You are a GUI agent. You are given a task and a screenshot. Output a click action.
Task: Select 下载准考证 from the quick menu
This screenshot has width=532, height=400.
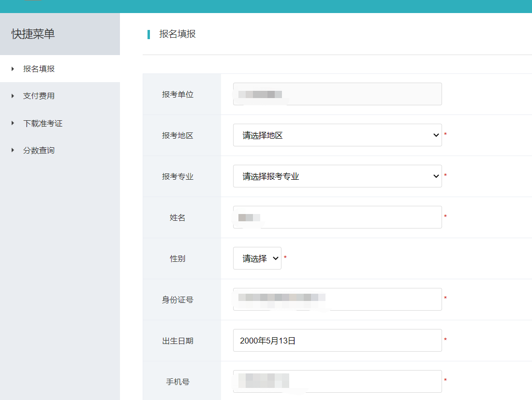click(x=43, y=124)
